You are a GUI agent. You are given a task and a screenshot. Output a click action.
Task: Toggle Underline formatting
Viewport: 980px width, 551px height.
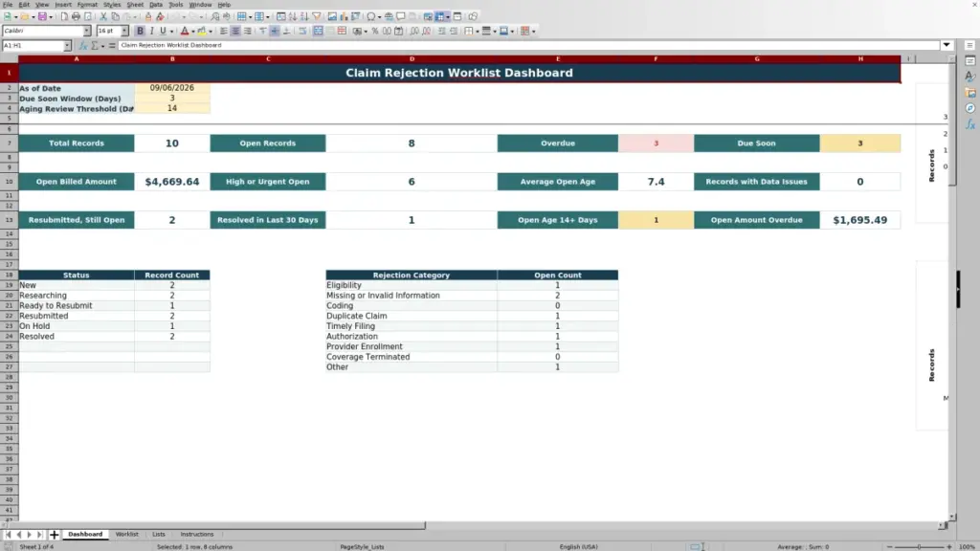tap(163, 32)
